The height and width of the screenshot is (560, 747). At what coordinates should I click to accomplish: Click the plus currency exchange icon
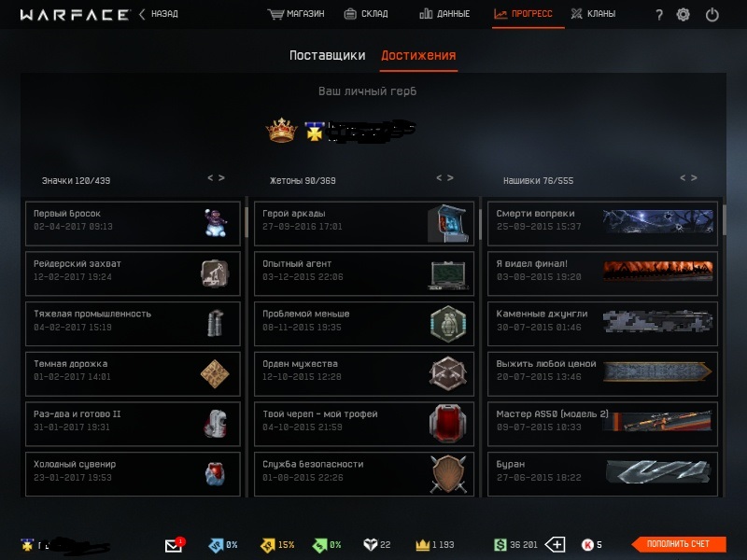(555, 544)
